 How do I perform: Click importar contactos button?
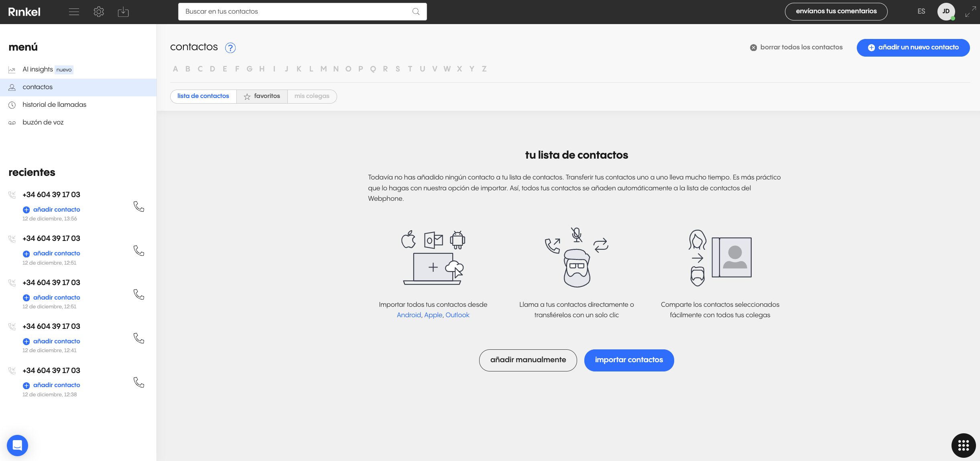[x=629, y=360]
